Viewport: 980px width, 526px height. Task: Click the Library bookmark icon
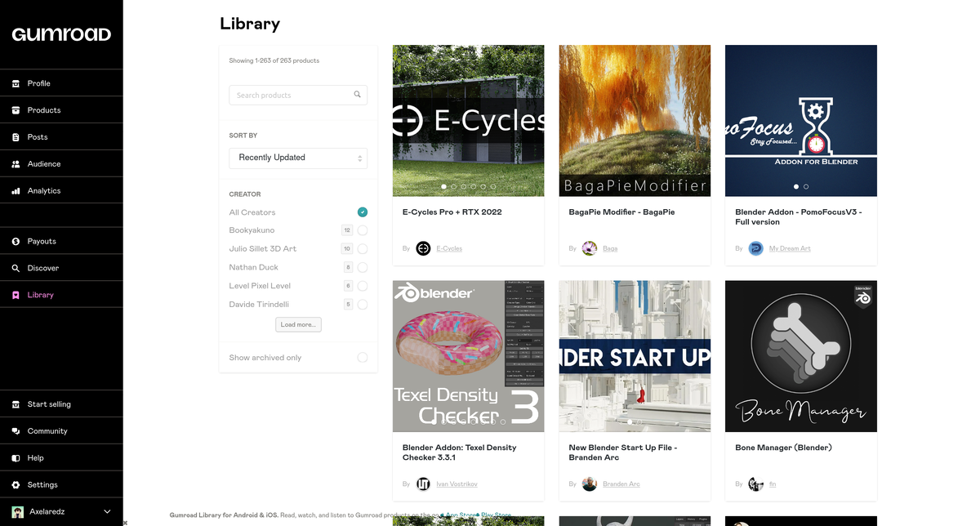pos(16,295)
